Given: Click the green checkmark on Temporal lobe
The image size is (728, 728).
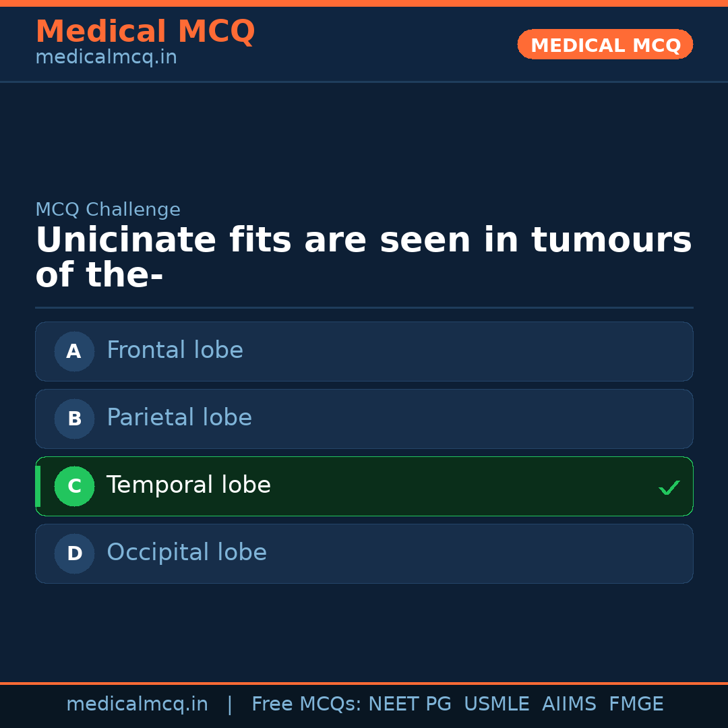Looking at the screenshot, I should tap(669, 487).
